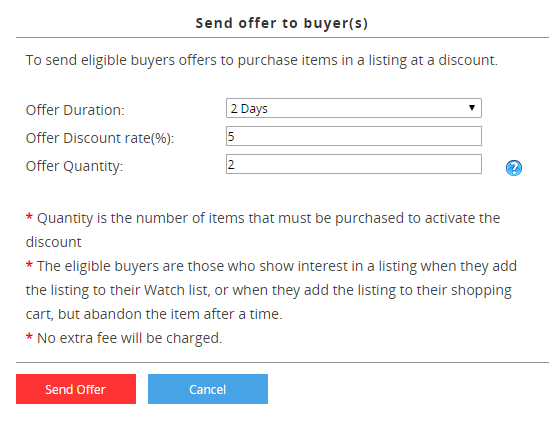Click the words 'Watch list' in the note
The image size is (560, 423).
pyautogui.click(x=176, y=290)
